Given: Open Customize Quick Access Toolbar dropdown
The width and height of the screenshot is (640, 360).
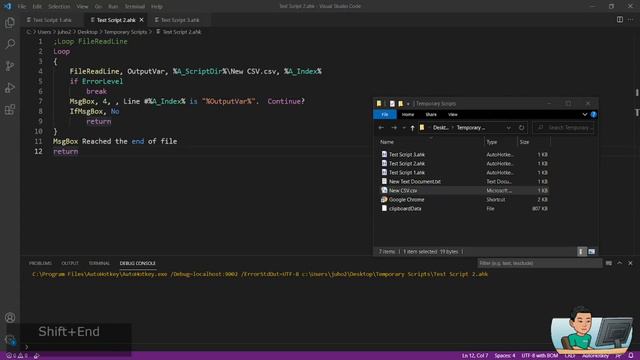Looking at the screenshot, I should pos(408,104).
